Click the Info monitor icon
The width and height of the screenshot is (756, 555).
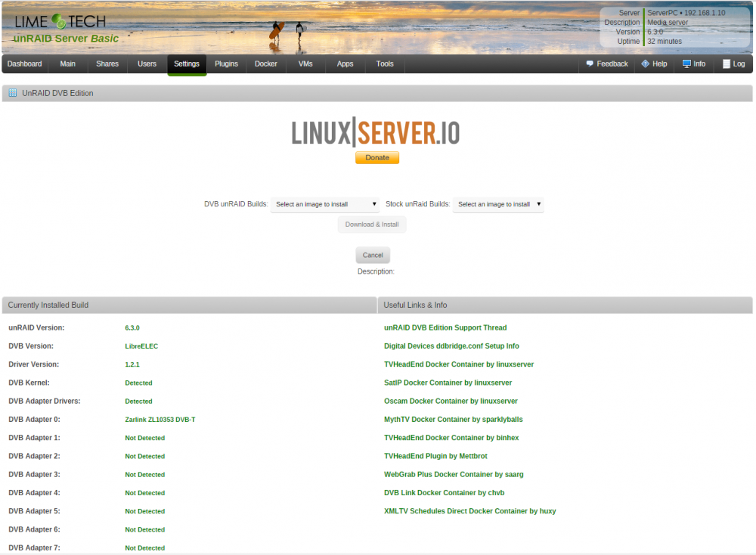tap(686, 64)
